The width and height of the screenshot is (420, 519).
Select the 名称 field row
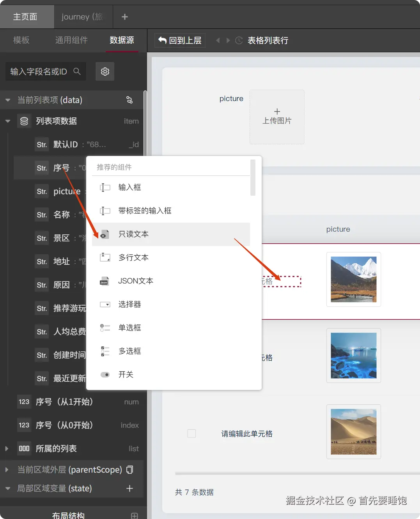50,214
